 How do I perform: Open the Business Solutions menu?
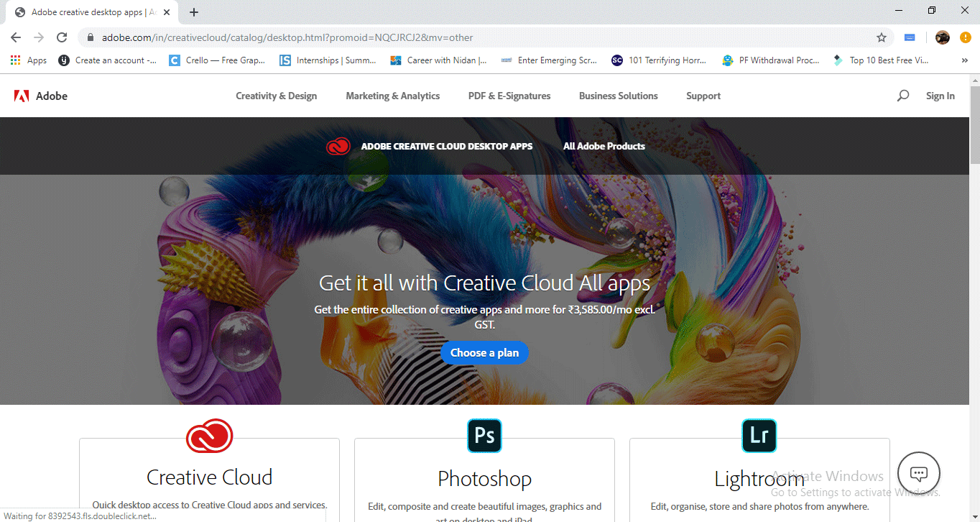[x=618, y=95]
